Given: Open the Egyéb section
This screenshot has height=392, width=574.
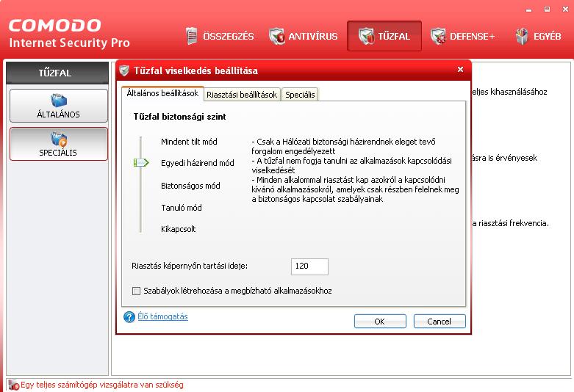Looking at the screenshot, I should (x=538, y=36).
